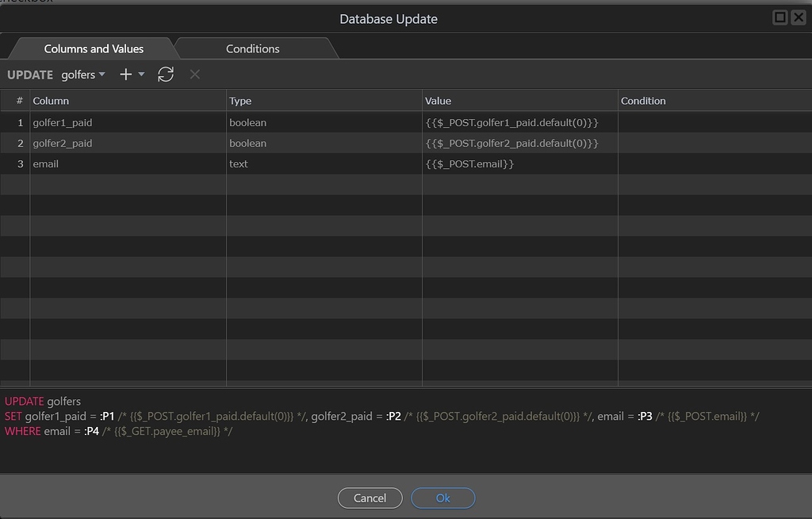Screen dimensions: 812x519
Task: Select row number 2
Action: (x=15, y=143)
